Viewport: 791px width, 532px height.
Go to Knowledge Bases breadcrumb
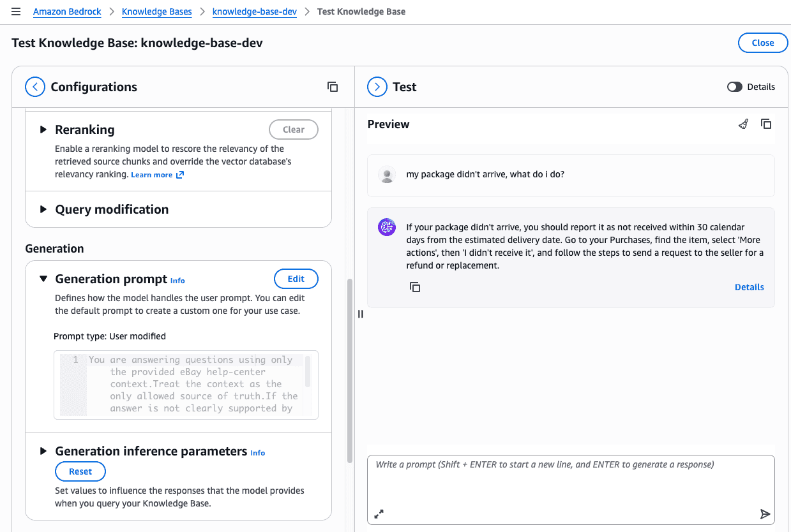pos(156,11)
